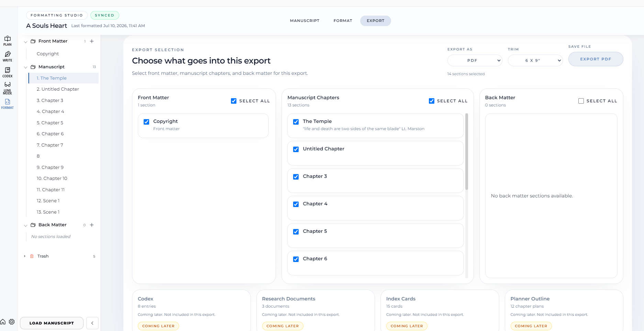644x331 pixels.
Task: Enable Back Matter Select All checkbox
Action: (x=581, y=101)
